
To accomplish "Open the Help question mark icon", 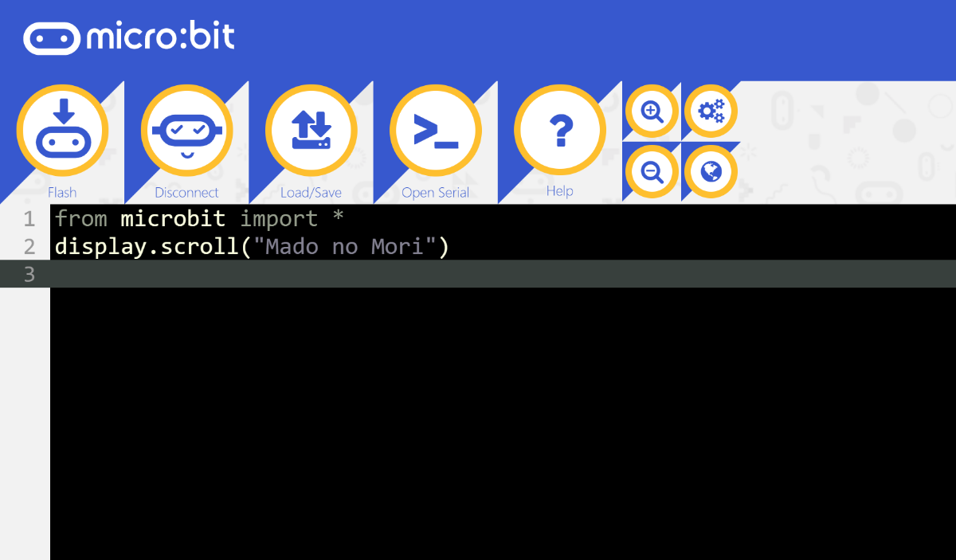I will coord(560,130).
